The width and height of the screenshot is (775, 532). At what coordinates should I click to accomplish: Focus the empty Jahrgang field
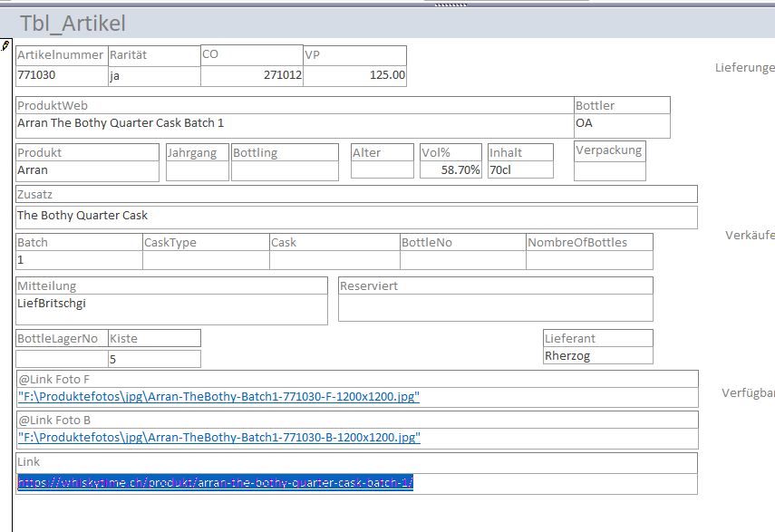pos(198,171)
